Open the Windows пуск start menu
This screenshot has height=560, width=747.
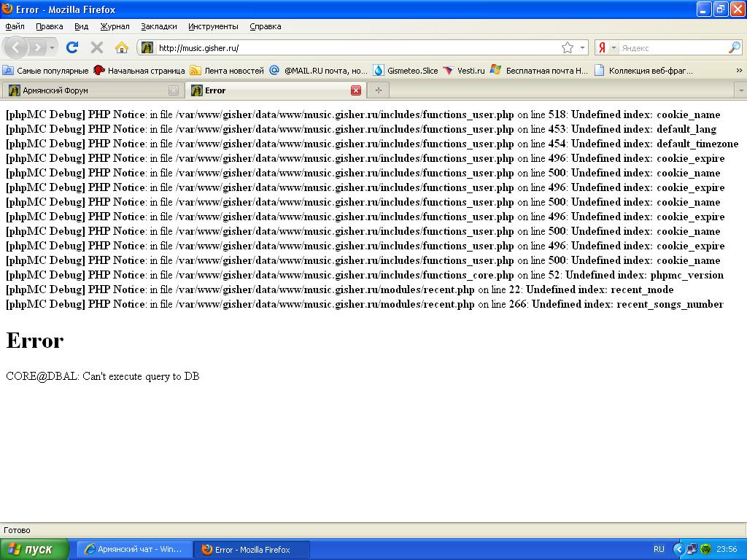pyautogui.click(x=34, y=549)
